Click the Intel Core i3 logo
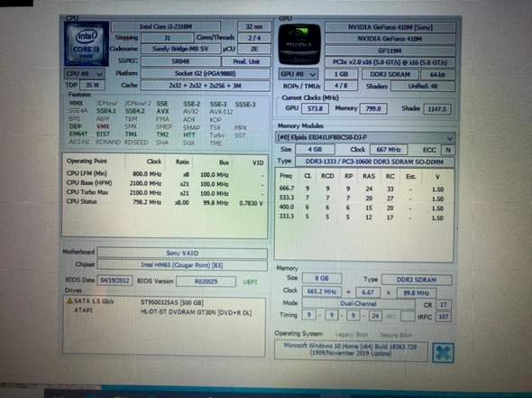The image size is (532, 398). [87, 44]
